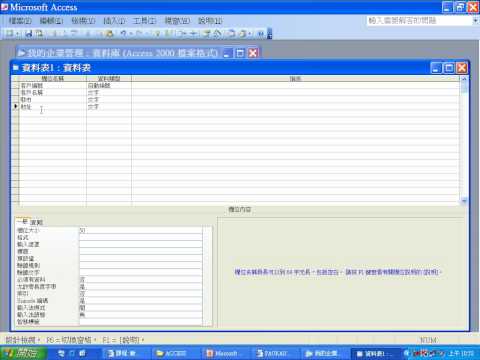This screenshot has width=480, height=360.
Task: Click the 自動編號 data type cell
Action: pos(109,86)
